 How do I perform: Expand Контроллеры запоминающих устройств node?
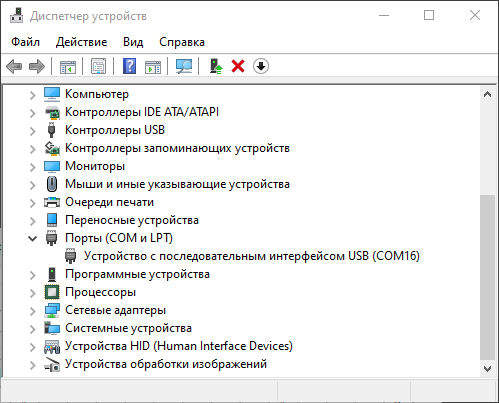tap(32, 149)
